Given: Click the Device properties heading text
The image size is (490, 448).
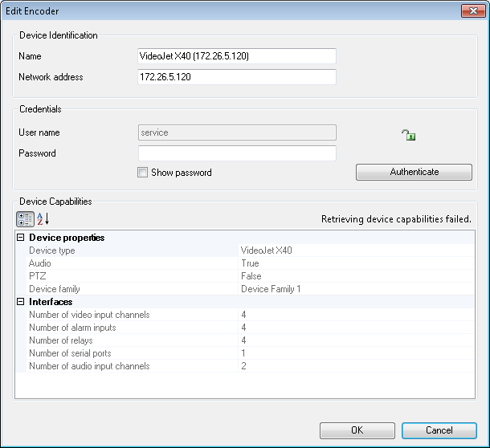Looking at the screenshot, I should 67,238.
